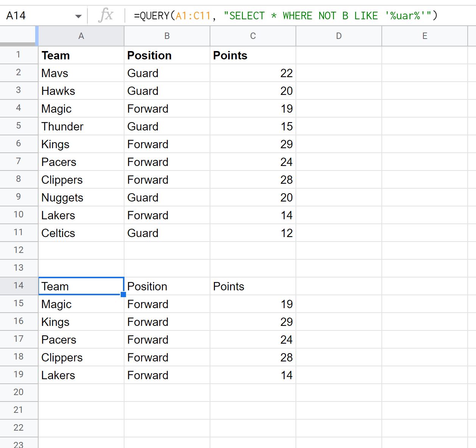Click Position cell in row 14

(167, 286)
